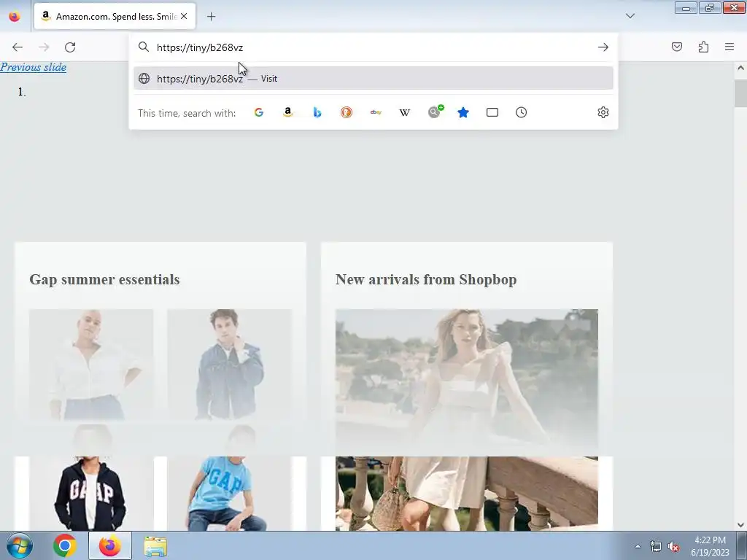Click the page scrollbar up arrow
Image resolution: width=747 pixels, height=560 pixels.
click(x=740, y=68)
